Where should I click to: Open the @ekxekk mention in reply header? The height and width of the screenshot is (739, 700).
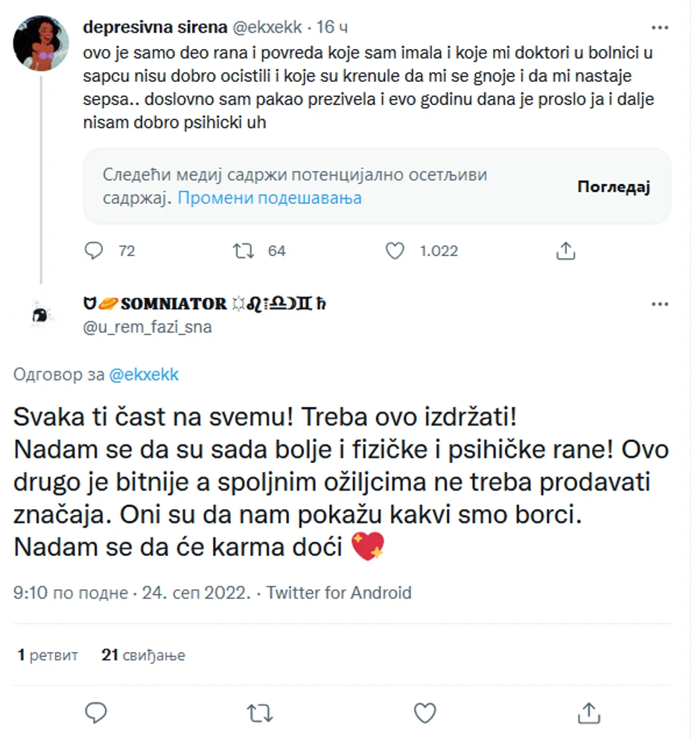144,374
